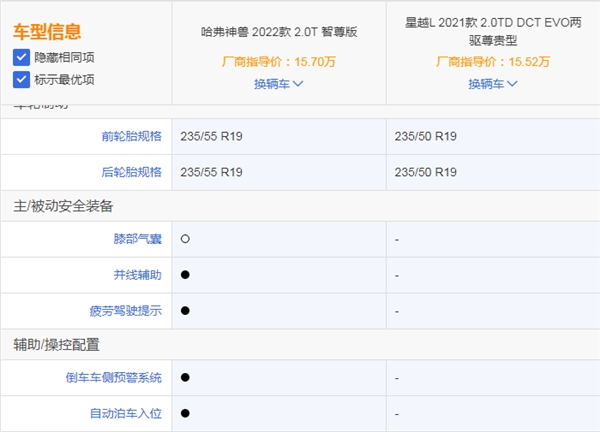Image resolution: width=600 pixels, height=432 pixels.
Task: Click the 膝部气囊 feature label
Action: (x=137, y=239)
